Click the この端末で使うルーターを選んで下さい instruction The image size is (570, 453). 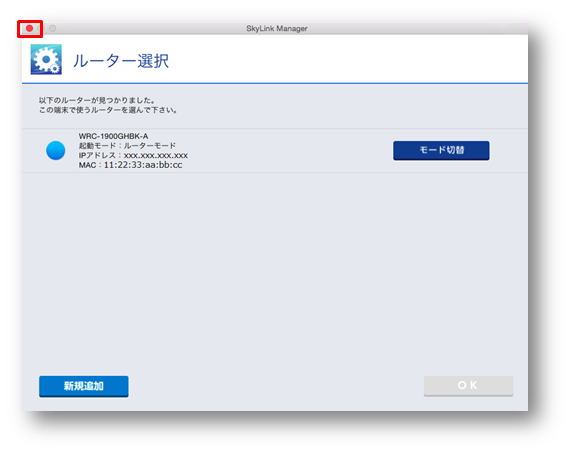click(x=108, y=110)
